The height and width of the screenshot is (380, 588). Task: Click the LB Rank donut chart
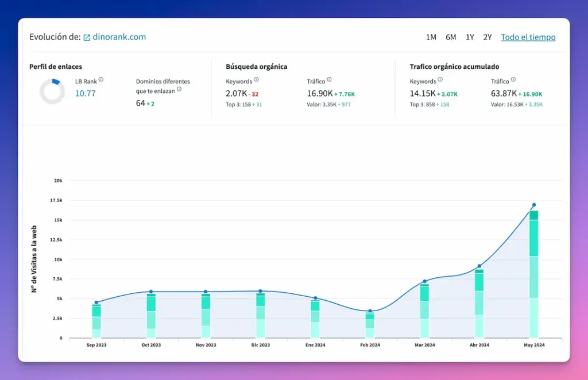(x=52, y=91)
